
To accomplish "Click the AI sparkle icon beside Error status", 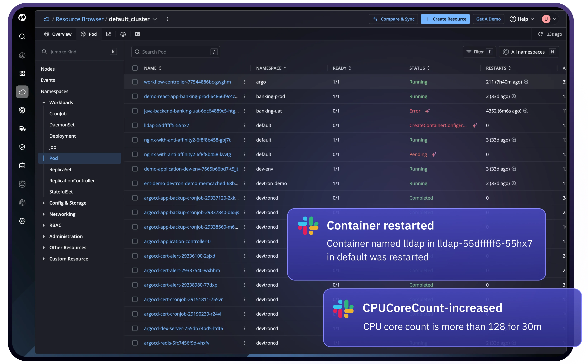I will tap(427, 111).
